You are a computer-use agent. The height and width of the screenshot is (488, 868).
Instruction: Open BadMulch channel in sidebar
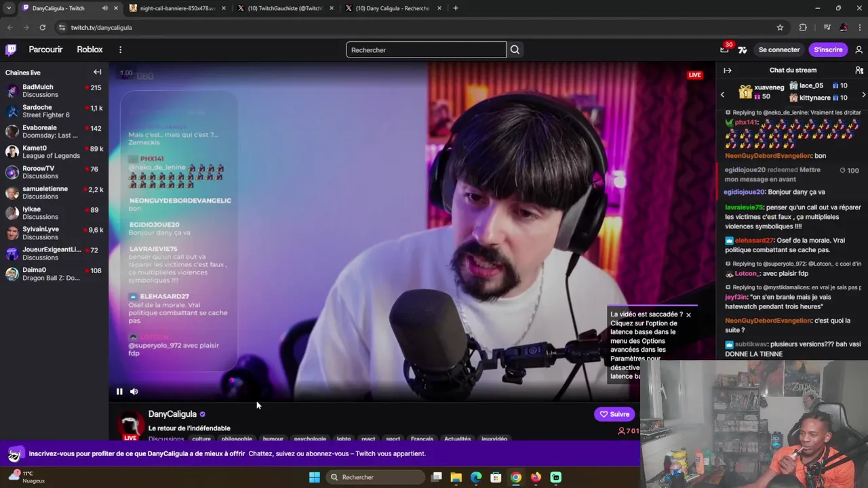click(54, 91)
